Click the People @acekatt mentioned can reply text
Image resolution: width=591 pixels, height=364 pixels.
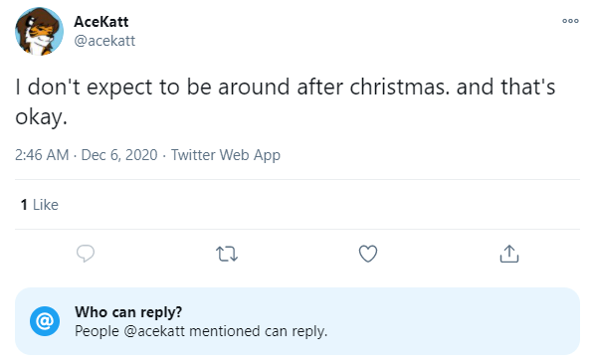click(x=201, y=331)
